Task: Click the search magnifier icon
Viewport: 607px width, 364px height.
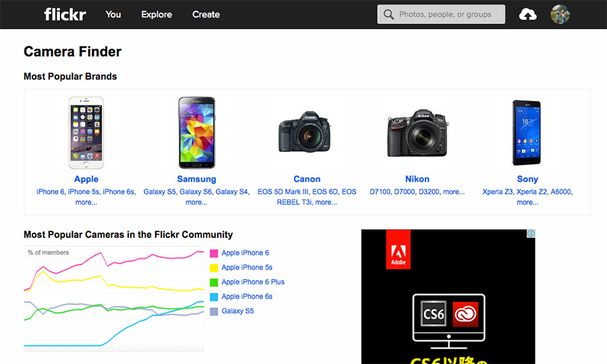Action: pyautogui.click(x=388, y=14)
